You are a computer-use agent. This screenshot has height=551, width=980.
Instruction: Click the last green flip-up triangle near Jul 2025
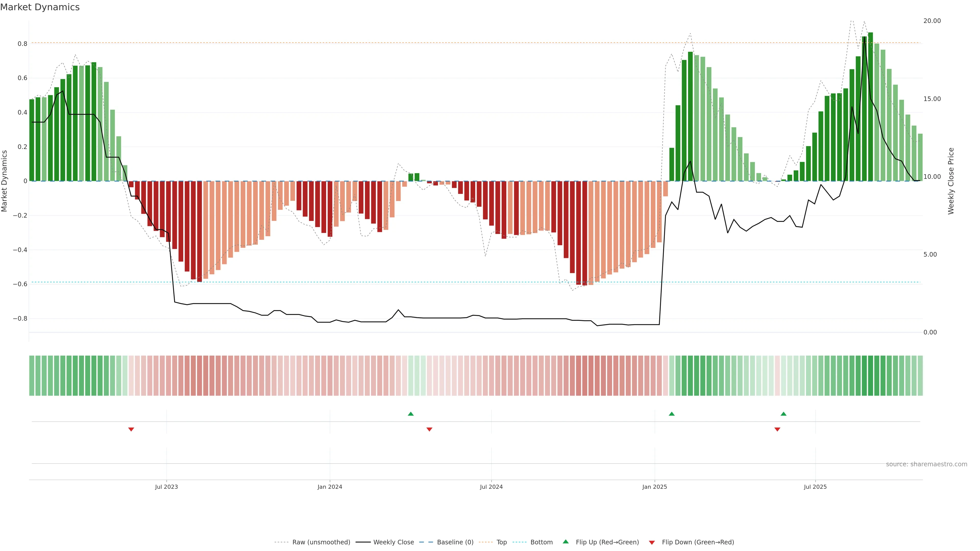pyautogui.click(x=783, y=414)
